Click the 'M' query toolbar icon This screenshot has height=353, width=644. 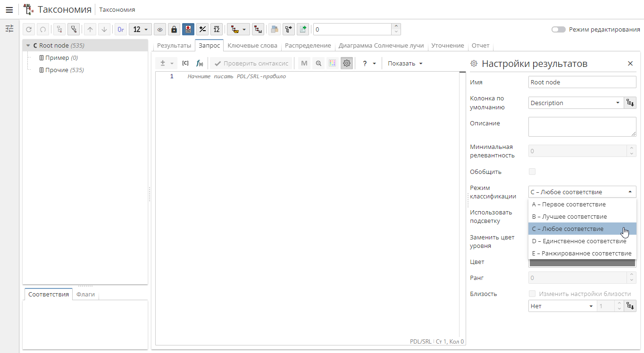pyautogui.click(x=304, y=63)
